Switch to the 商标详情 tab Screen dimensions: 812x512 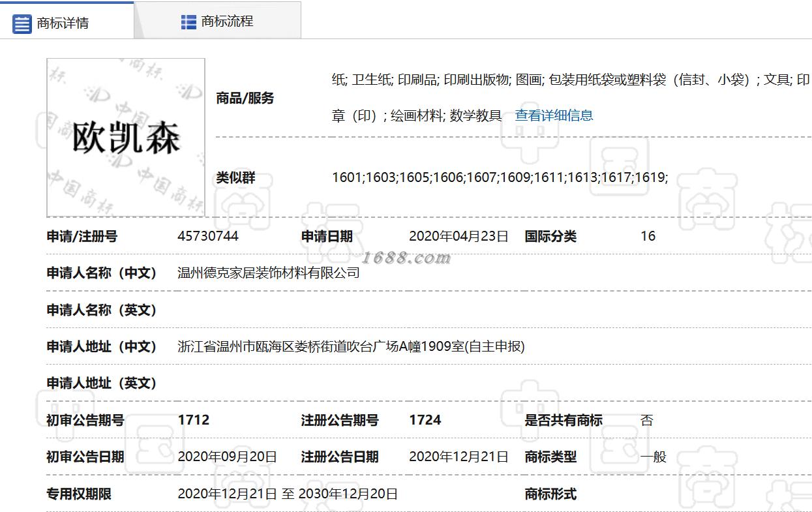(x=67, y=20)
